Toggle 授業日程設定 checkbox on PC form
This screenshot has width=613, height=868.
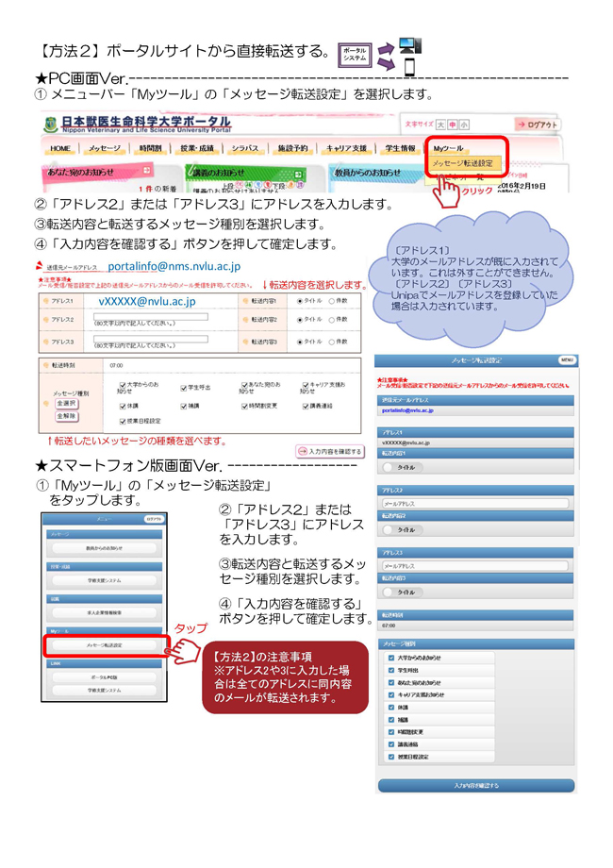click(123, 422)
